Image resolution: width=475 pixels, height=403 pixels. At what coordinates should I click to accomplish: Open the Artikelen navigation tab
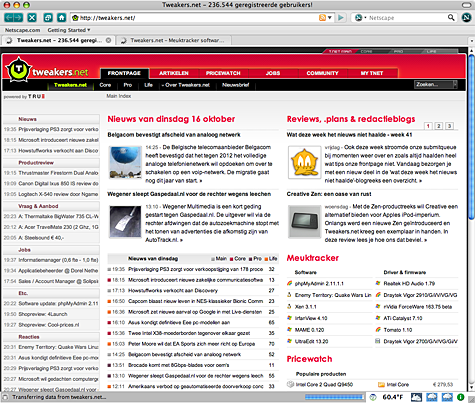tap(174, 73)
